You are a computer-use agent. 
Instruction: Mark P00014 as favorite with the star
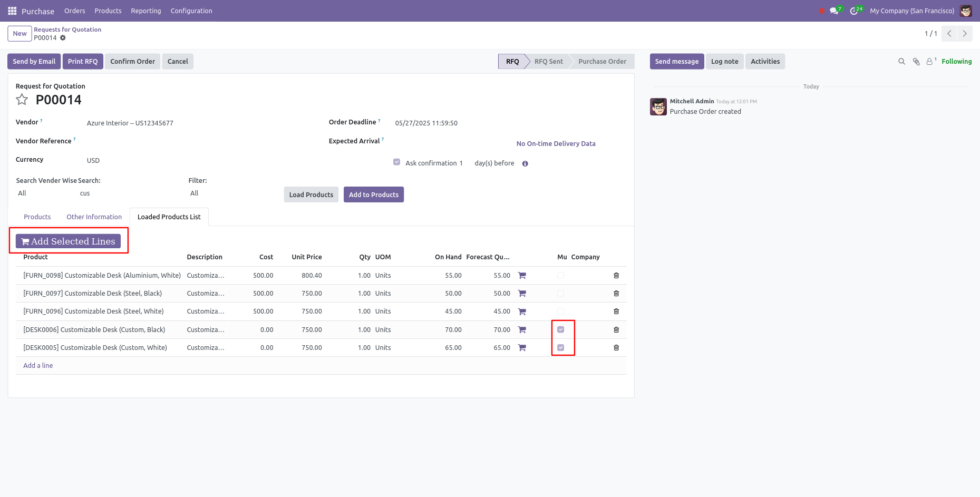coord(22,100)
